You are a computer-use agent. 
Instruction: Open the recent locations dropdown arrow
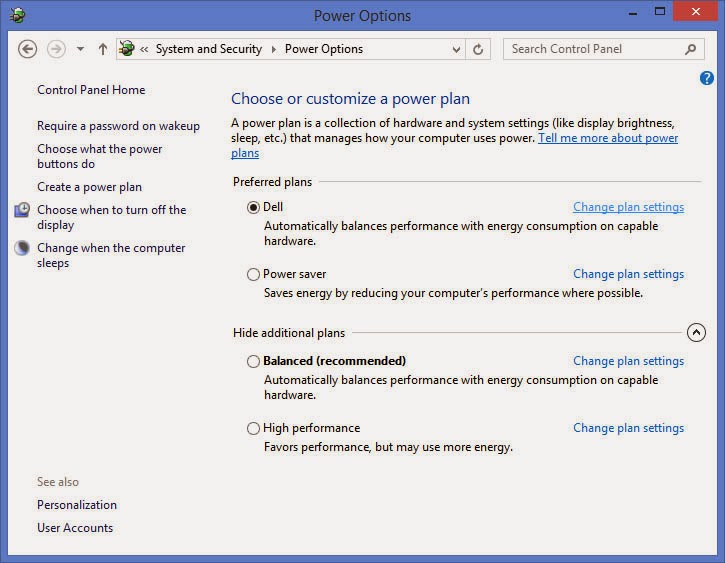pos(80,49)
